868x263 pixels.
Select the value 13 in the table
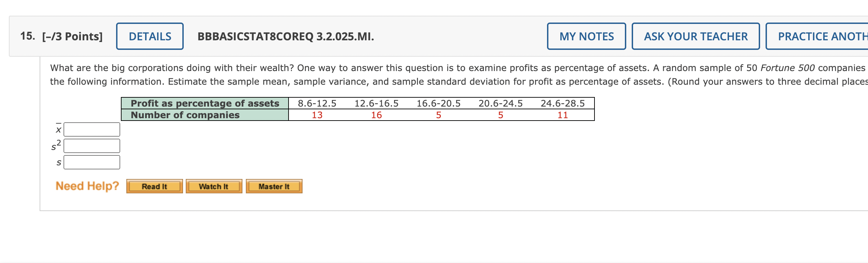click(317, 115)
